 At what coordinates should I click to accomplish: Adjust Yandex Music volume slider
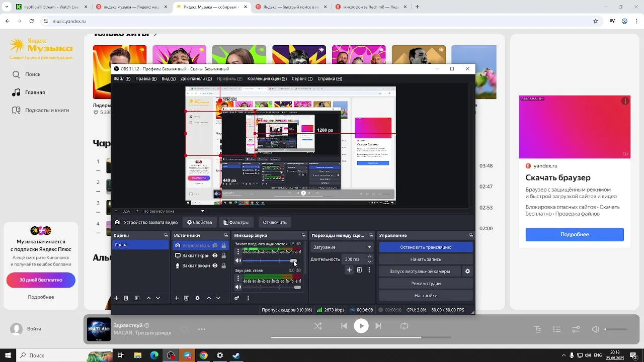click(616, 329)
